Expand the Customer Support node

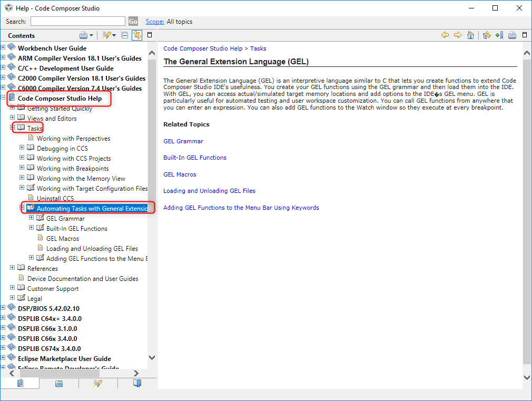(x=12, y=287)
